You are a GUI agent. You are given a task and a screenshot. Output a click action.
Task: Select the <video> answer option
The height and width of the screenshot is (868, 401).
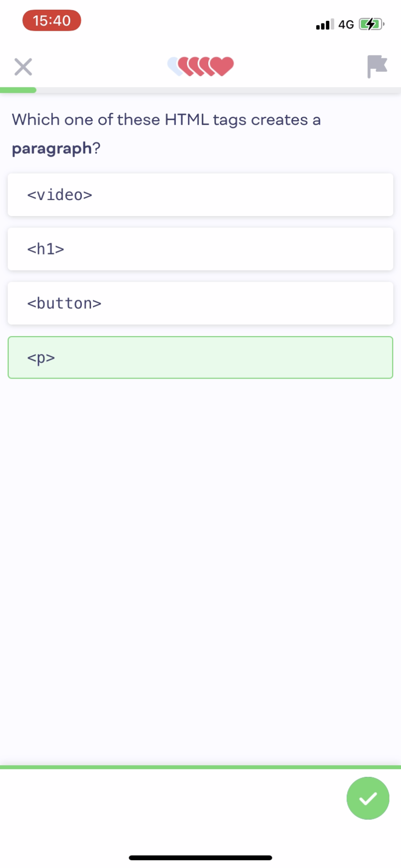click(x=200, y=195)
